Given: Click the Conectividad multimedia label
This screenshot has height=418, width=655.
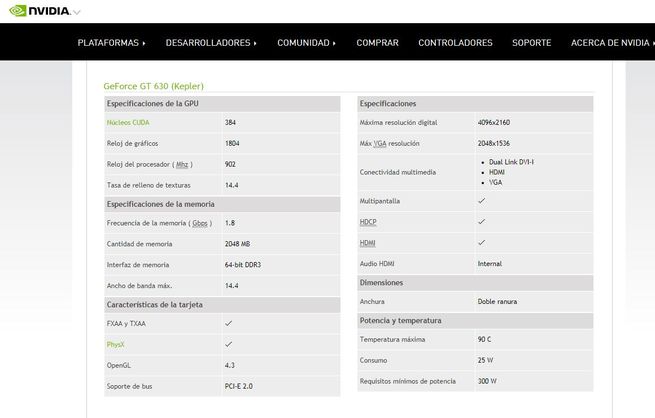Looking at the screenshot, I should pos(398,172).
